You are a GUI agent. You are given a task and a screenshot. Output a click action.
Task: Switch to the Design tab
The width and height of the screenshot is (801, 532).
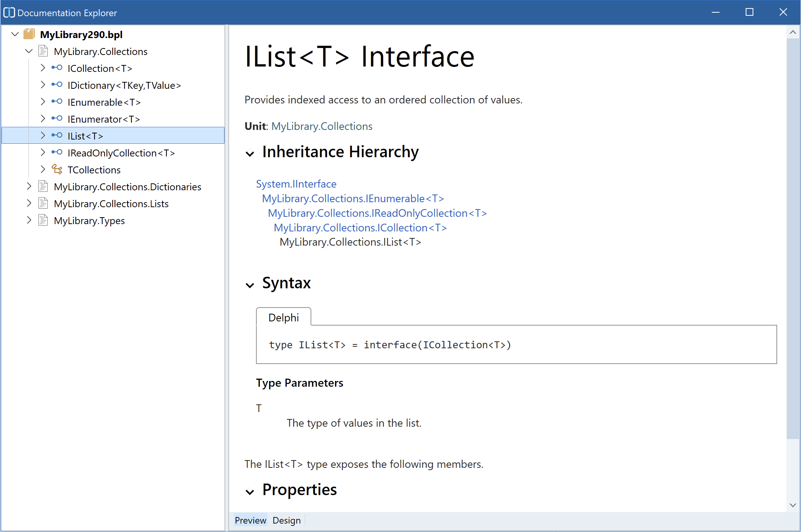286,520
